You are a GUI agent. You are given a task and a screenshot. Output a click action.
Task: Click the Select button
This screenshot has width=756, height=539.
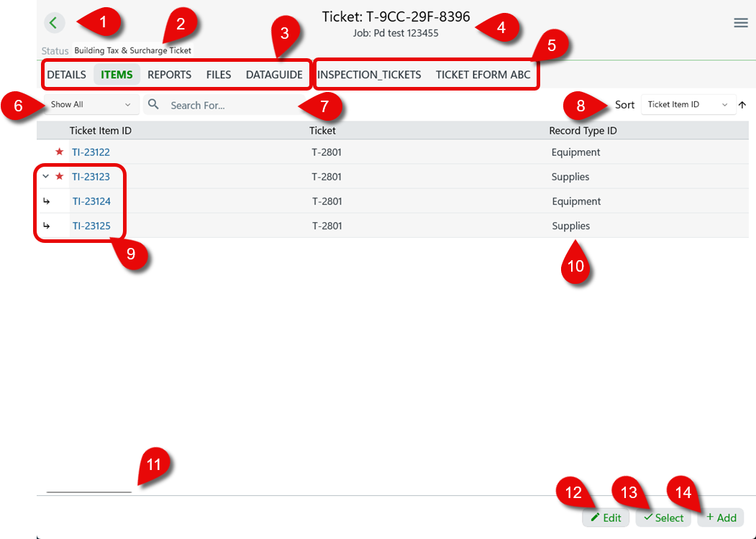click(x=663, y=518)
